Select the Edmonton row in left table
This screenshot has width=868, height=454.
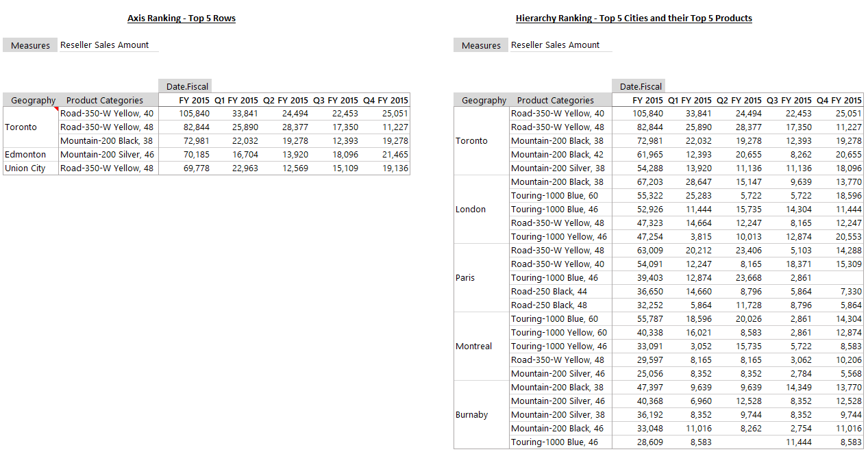[207, 155]
